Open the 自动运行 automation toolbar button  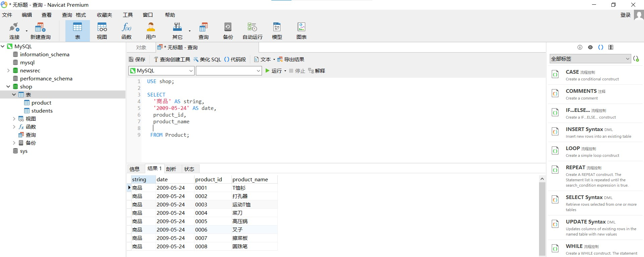pyautogui.click(x=252, y=31)
